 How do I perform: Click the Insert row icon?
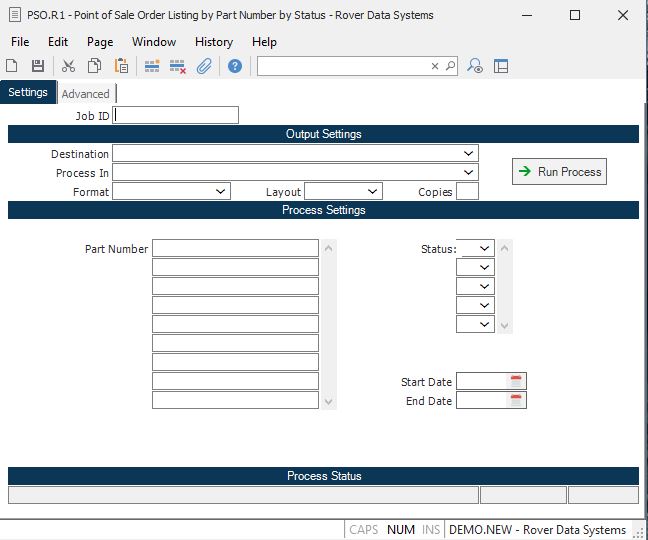(x=152, y=66)
